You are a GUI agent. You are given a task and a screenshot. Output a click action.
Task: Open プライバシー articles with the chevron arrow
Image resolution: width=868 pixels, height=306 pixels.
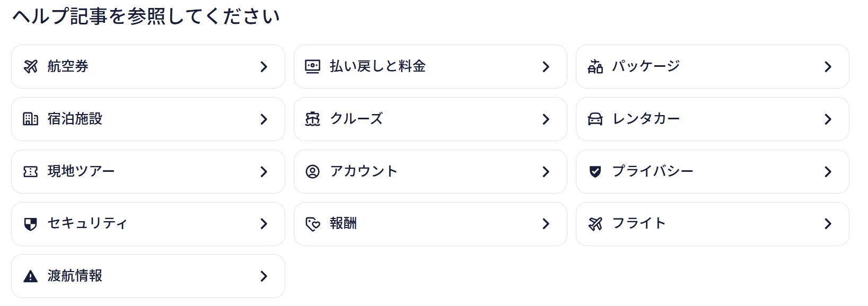[828, 171]
